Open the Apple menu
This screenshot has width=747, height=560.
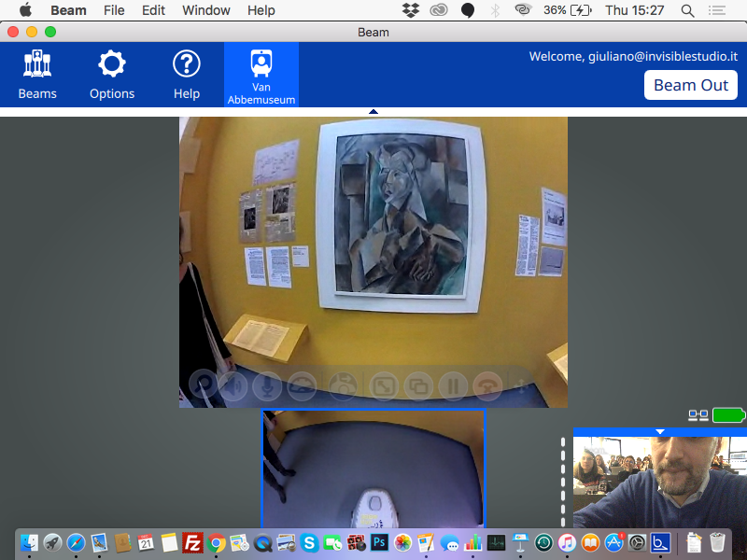26,9
